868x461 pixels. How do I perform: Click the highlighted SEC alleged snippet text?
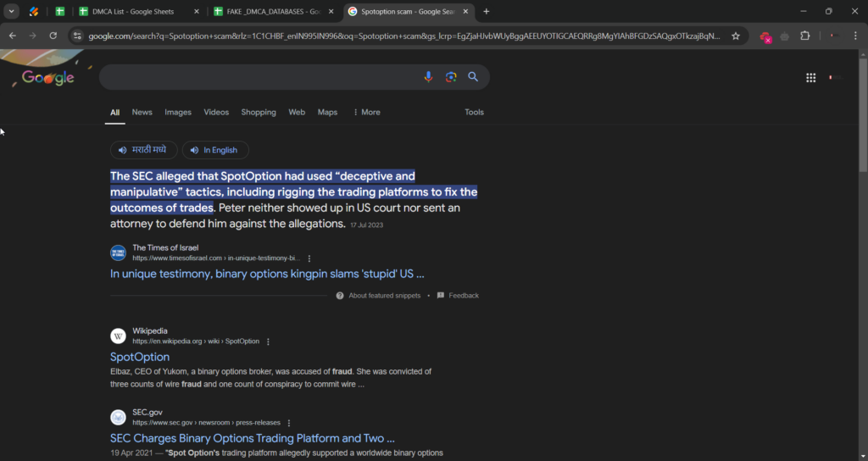tap(293, 192)
